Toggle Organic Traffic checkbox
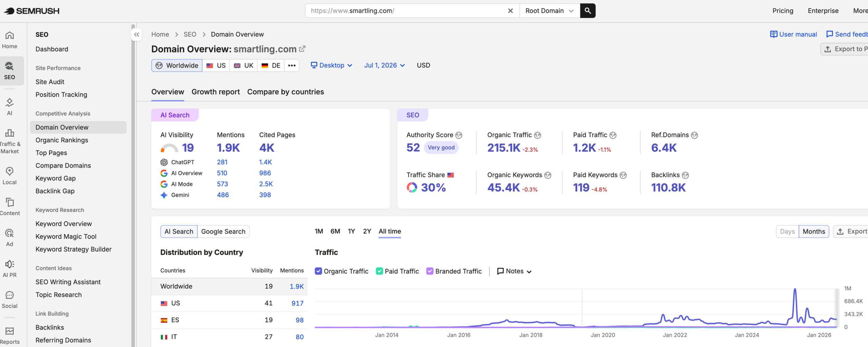 (318, 271)
